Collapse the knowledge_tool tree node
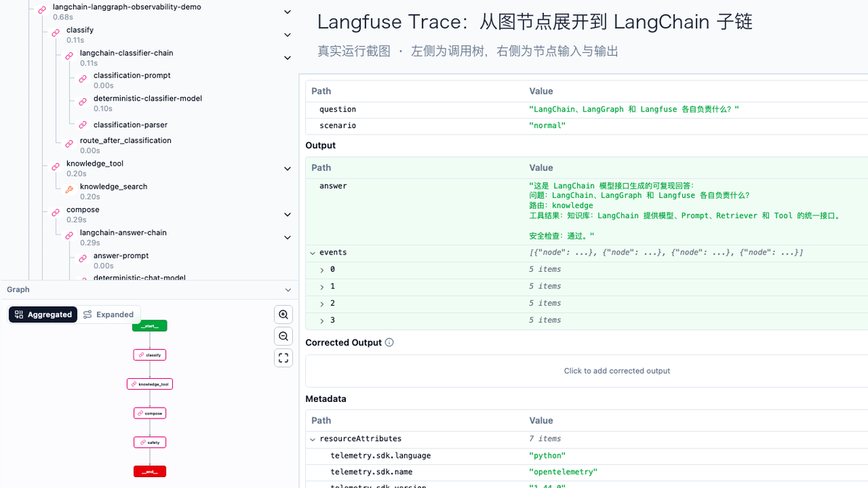This screenshot has width=868, height=488. click(287, 168)
